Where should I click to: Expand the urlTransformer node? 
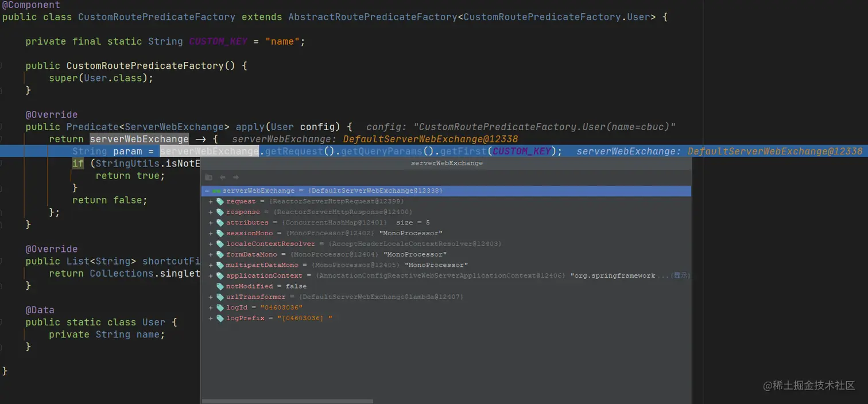tap(211, 297)
